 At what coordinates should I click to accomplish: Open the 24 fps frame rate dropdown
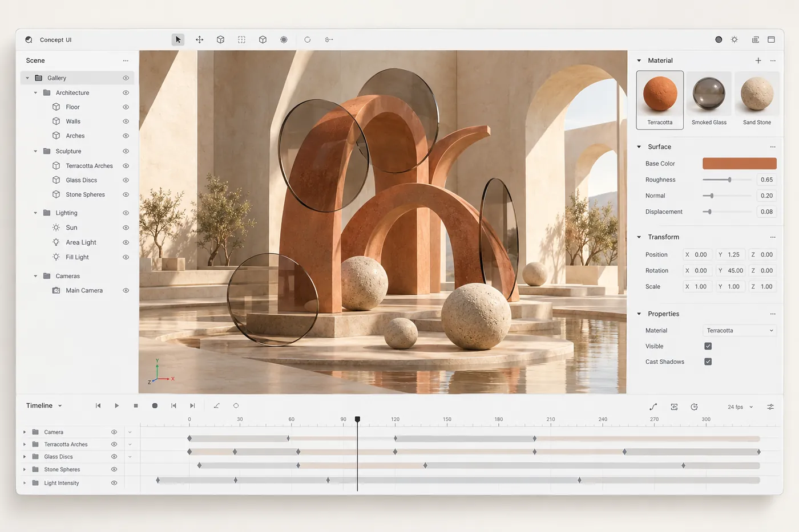pos(740,407)
